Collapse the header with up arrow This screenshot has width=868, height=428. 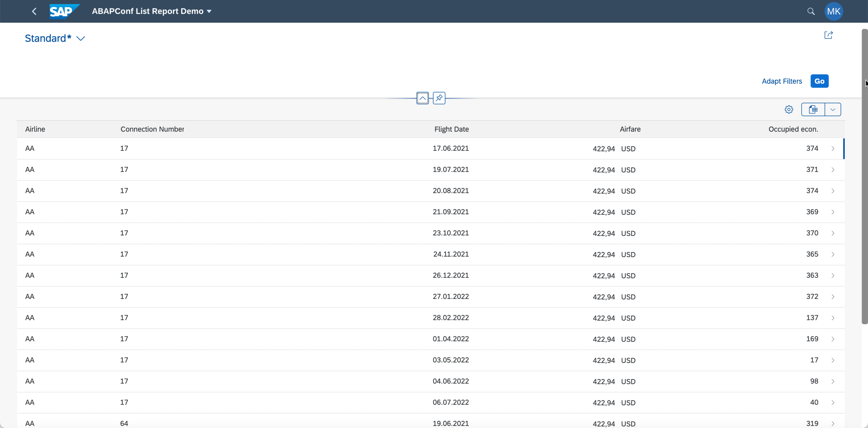coord(423,98)
